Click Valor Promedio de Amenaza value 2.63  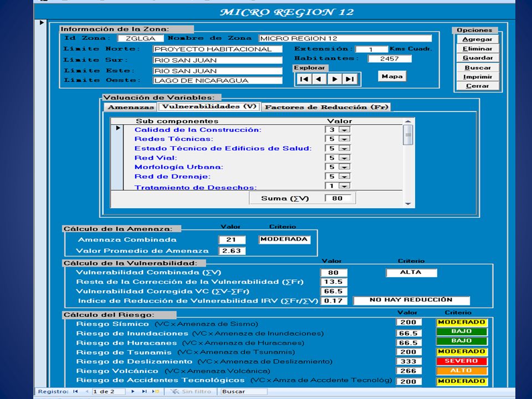(232, 251)
